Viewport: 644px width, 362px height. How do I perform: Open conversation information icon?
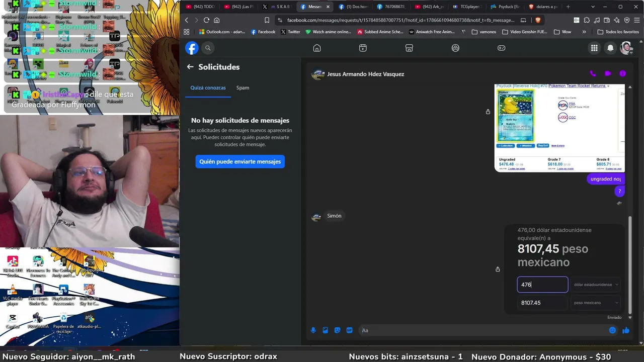point(622,73)
